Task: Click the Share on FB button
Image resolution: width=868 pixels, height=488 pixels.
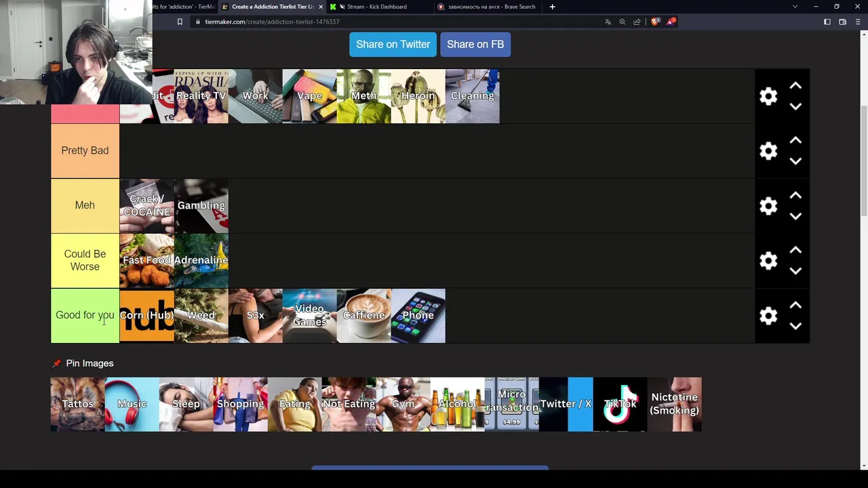Action: (x=475, y=44)
